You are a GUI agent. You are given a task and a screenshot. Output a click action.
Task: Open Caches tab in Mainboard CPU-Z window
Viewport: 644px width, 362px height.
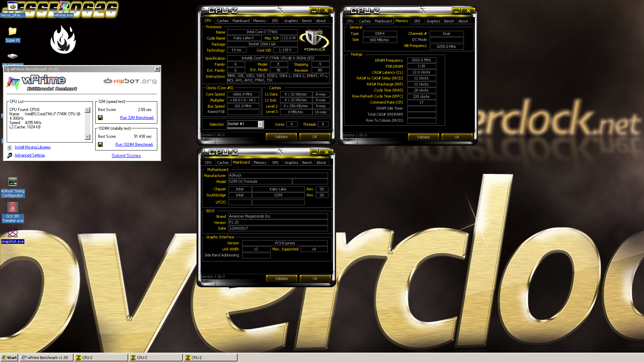point(223,163)
